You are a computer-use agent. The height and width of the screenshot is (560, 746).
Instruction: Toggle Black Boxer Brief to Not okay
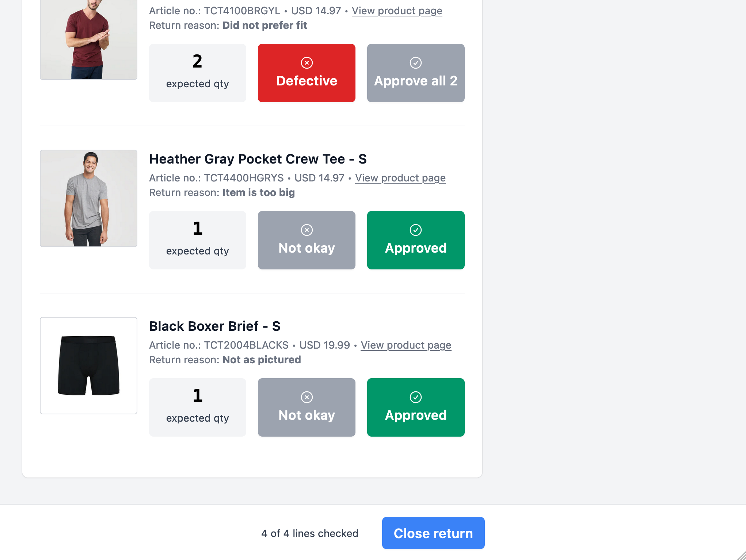(307, 407)
